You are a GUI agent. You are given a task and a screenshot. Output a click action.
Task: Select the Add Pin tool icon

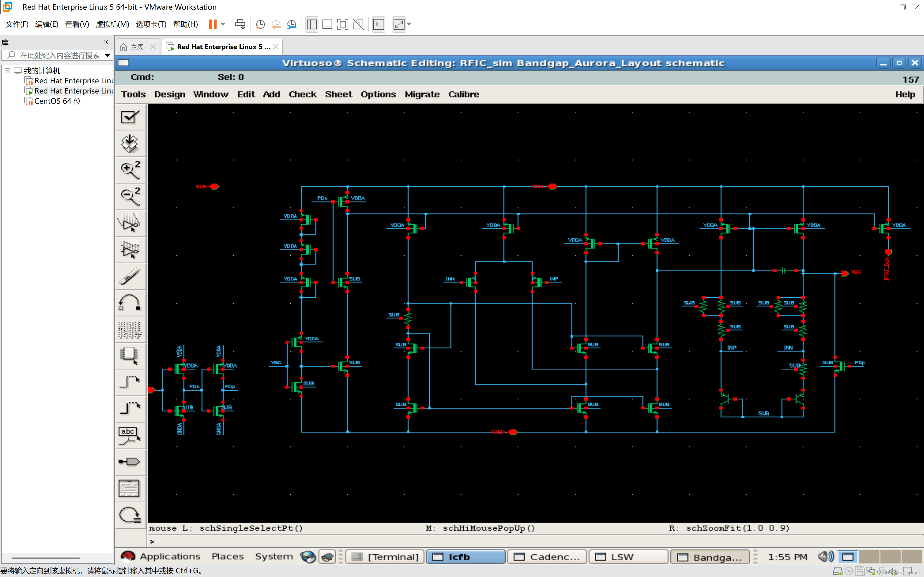pos(130,462)
